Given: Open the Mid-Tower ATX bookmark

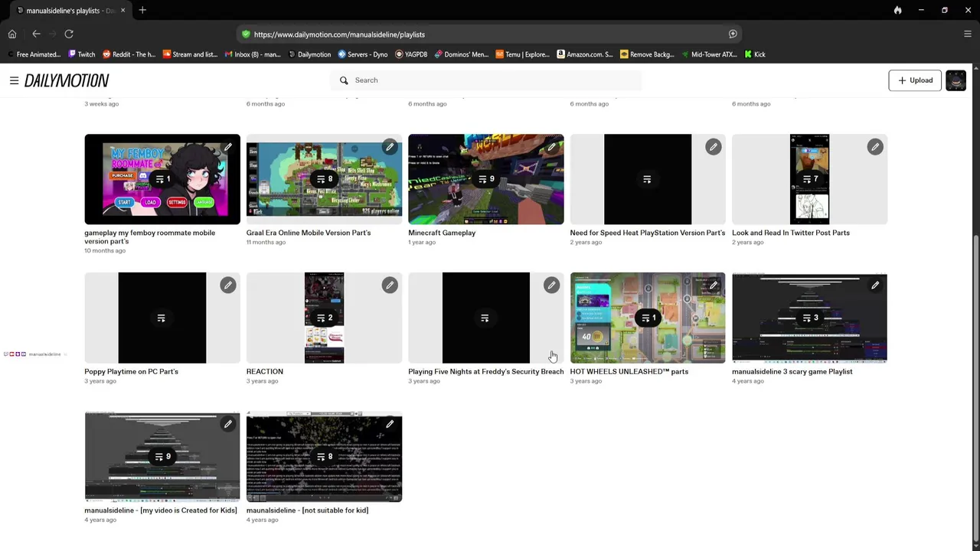Looking at the screenshot, I should (x=709, y=54).
